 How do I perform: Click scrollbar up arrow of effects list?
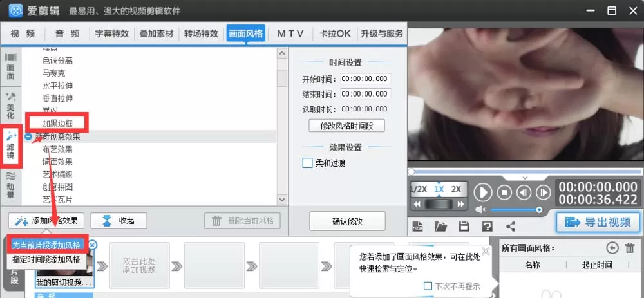282,53
